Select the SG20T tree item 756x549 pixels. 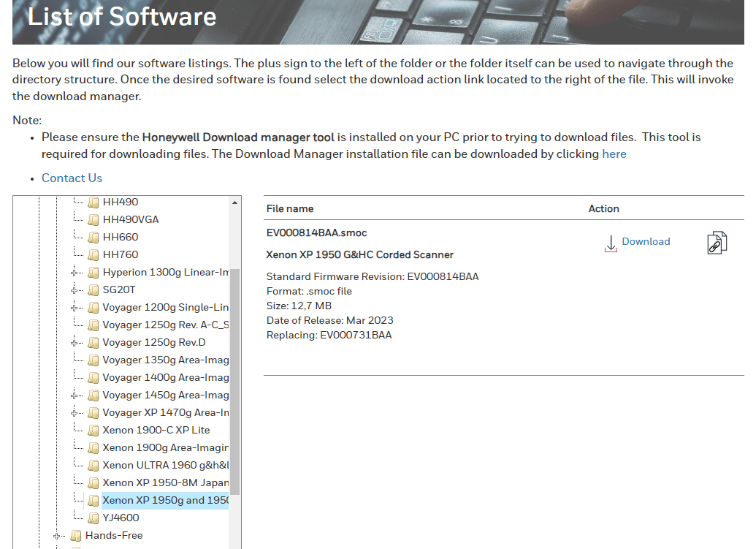pyautogui.click(x=119, y=289)
